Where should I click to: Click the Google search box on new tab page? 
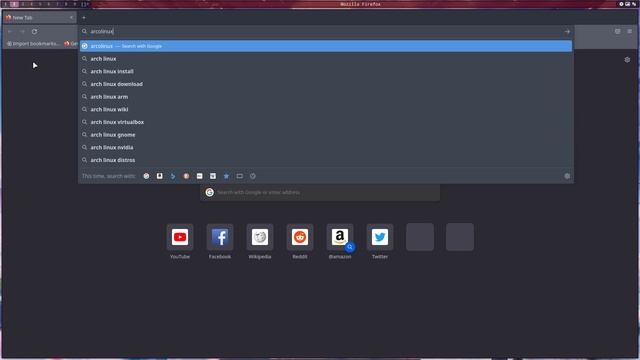tap(320, 192)
